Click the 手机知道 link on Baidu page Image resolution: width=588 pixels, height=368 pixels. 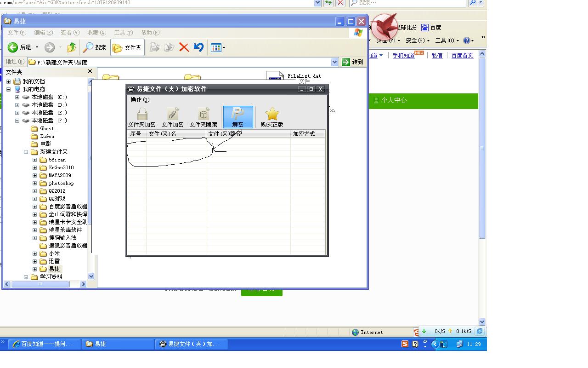click(x=403, y=56)
